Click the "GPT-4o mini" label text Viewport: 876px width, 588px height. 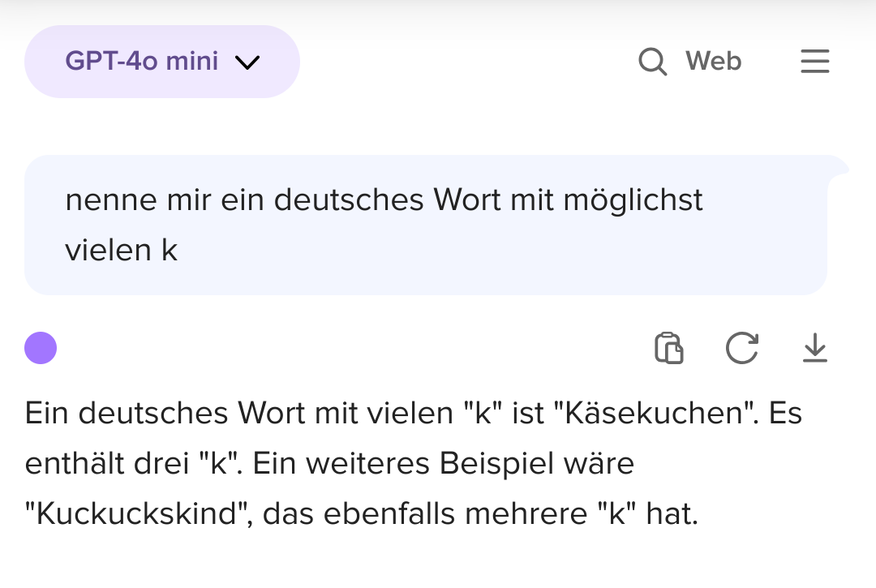pos(142,61)
